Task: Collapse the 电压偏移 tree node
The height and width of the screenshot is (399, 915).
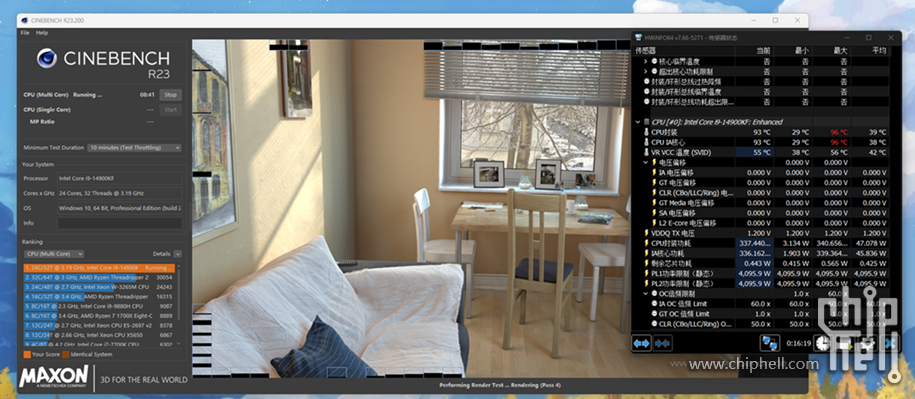Action: click(645, 162)
